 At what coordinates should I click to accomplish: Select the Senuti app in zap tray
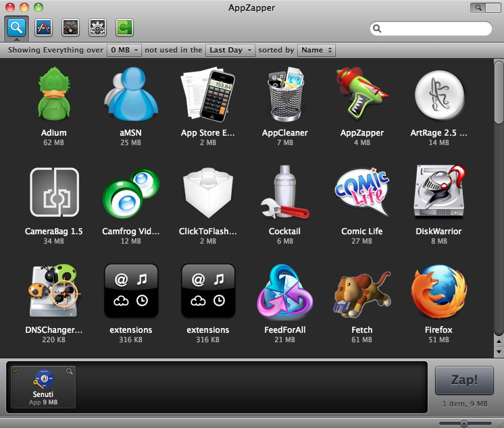coord(43,387)
